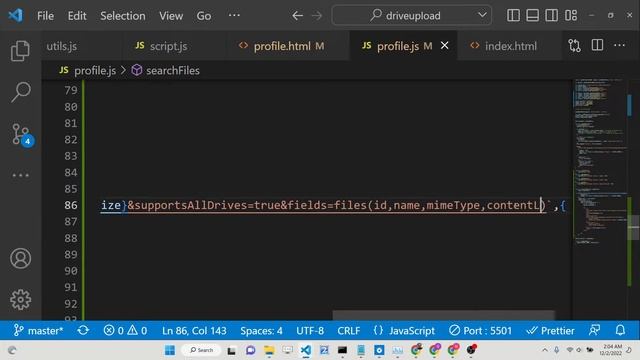This screenshot has height=360, width=640.
Task: Open the Manage gear icon
Action: (20, 300)
